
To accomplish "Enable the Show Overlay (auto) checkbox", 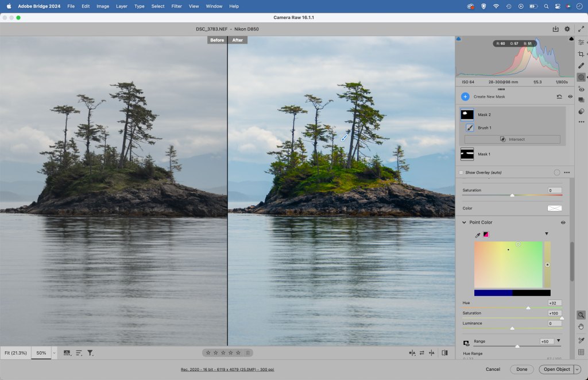I will pyautogui.click(x=461, y=172).
